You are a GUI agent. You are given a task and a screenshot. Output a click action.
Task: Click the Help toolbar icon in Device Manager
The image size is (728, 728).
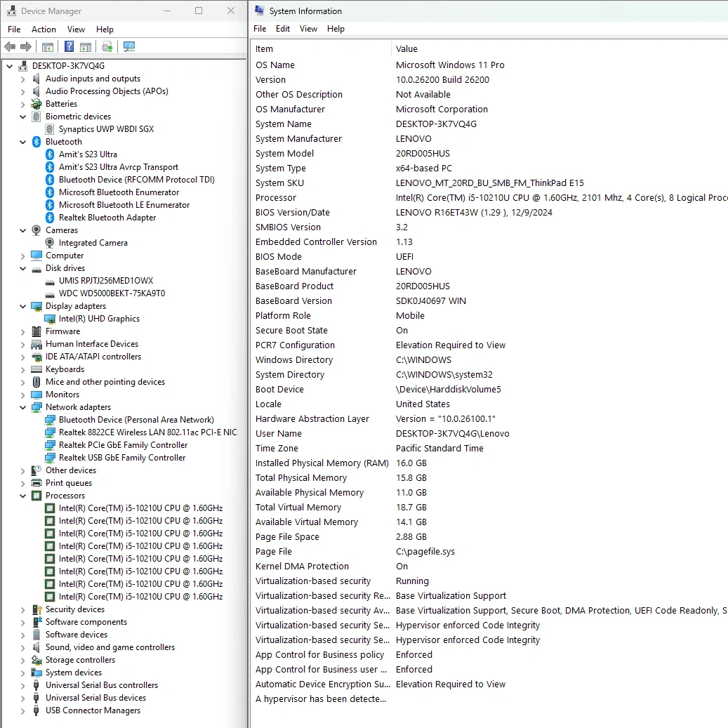tap(69, 47)
